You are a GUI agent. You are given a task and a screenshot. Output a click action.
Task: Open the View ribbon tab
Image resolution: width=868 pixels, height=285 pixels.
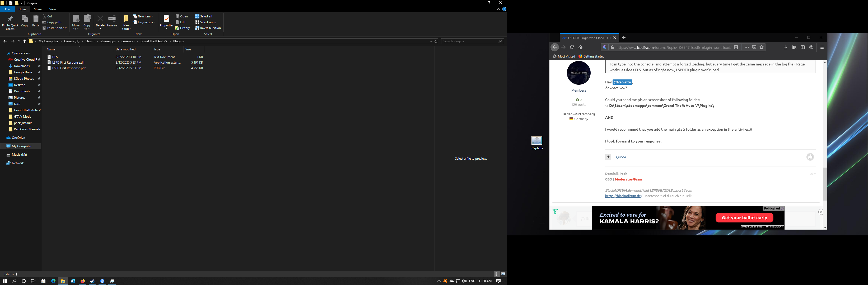(x=53, y=9)
